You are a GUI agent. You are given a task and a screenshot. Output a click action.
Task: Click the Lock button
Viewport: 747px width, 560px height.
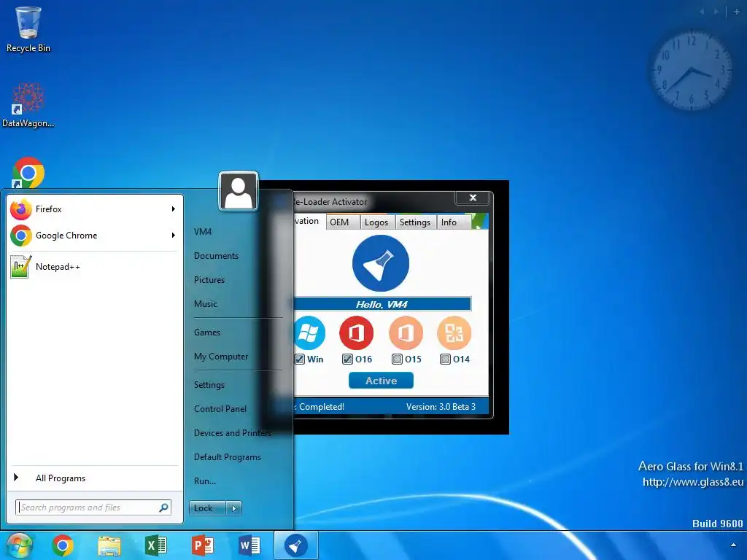click(x=208, y=508)
